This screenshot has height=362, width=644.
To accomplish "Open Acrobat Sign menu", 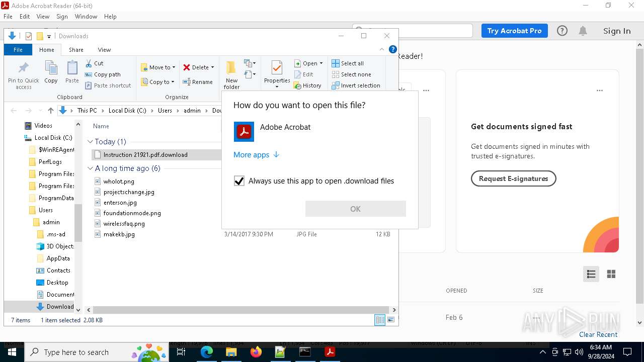I will [x=62, y=17].
